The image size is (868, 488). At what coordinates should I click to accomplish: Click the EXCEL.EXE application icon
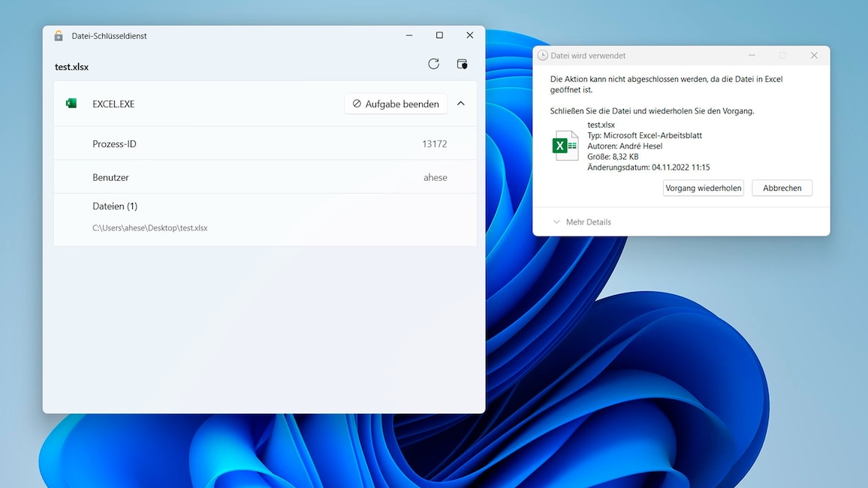pos(71,104)
